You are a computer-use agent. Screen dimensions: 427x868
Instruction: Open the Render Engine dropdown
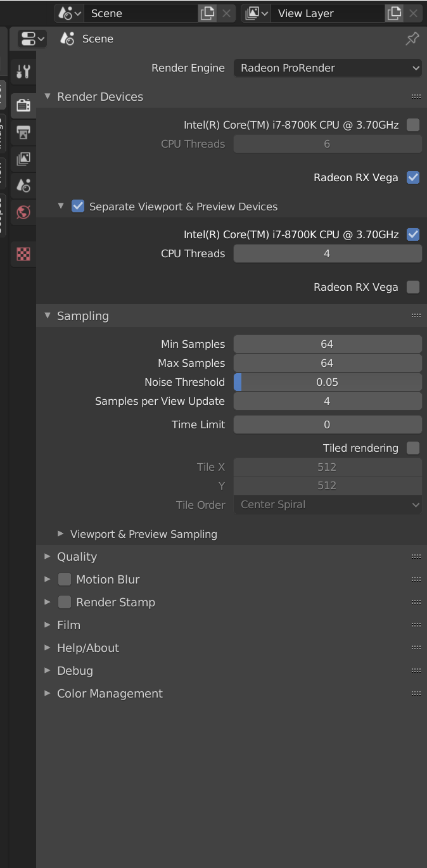coord(328,68)
